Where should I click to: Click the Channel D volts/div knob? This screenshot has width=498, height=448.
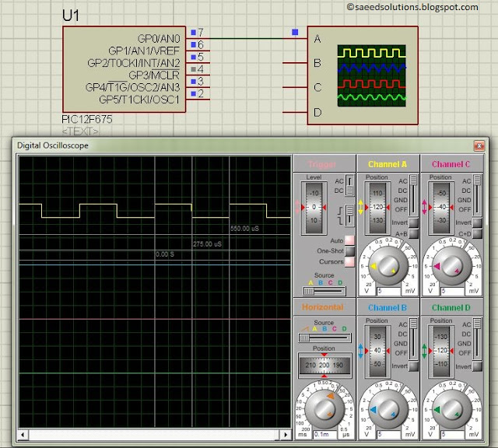click(451, 410)
